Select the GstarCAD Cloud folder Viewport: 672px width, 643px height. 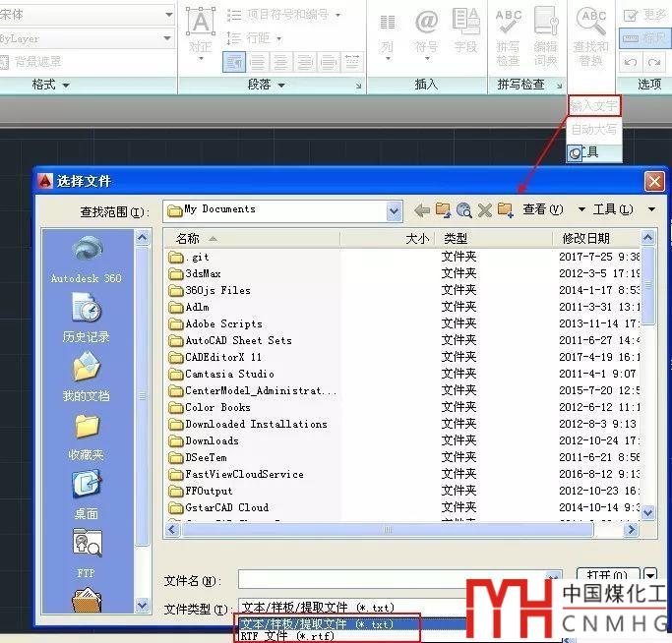pyautogui.click(x=218, y=507)
